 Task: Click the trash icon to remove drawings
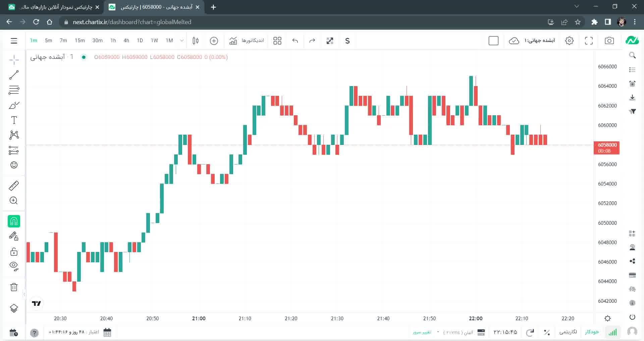click(x=14, y=287)
